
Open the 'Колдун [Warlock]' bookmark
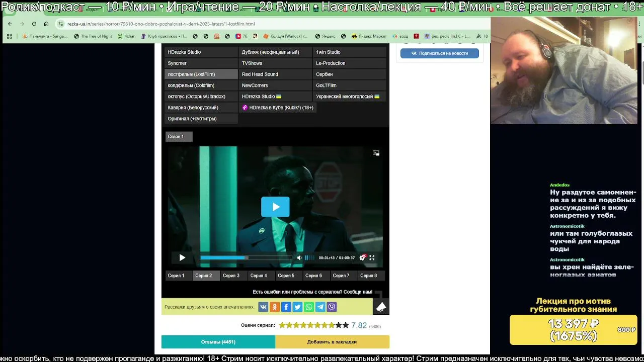pos(285,36)
